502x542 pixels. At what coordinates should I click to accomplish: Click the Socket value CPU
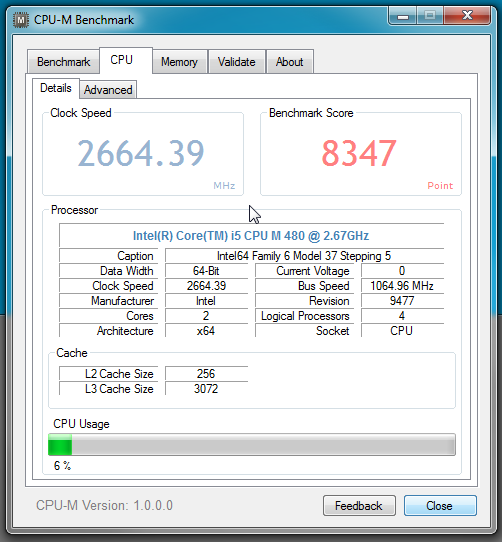click(x=402, y=331)
